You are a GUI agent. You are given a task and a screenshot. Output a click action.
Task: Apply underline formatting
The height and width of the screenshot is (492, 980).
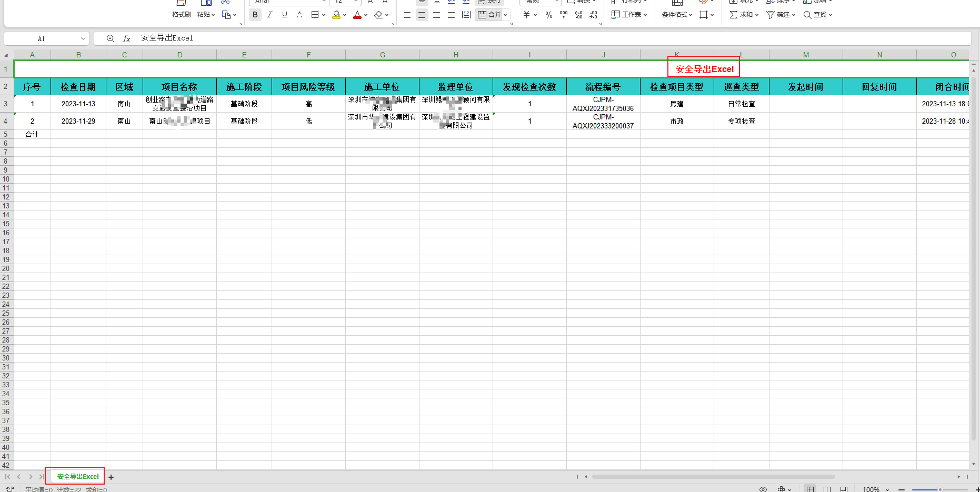pyautogui.click(x=285, y=15)
